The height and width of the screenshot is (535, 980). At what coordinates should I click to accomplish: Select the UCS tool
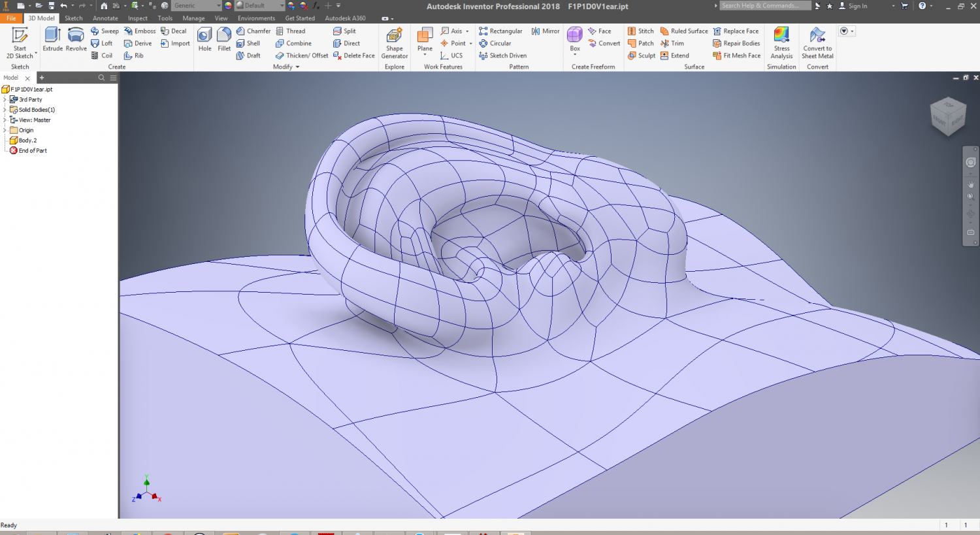pos(451,56)
